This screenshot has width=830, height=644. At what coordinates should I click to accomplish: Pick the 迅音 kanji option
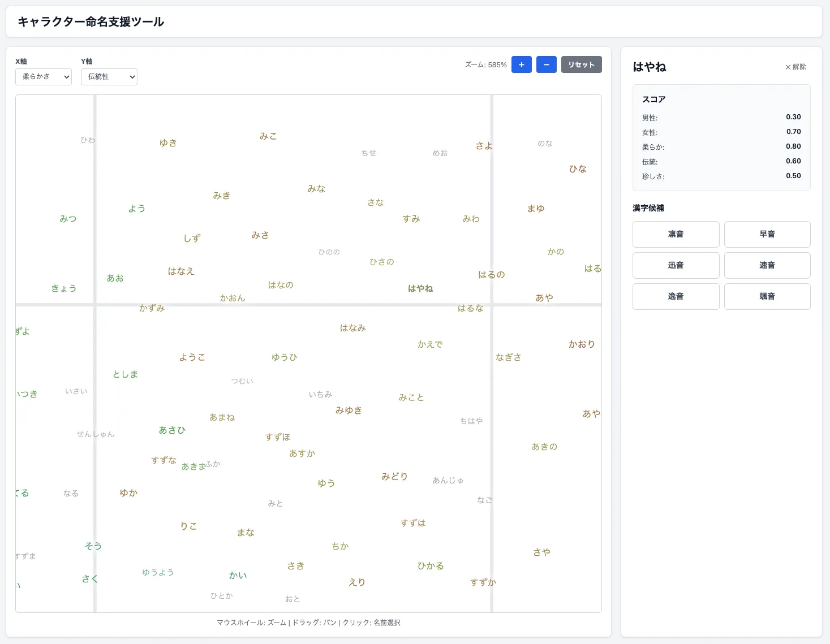(676, 265)
